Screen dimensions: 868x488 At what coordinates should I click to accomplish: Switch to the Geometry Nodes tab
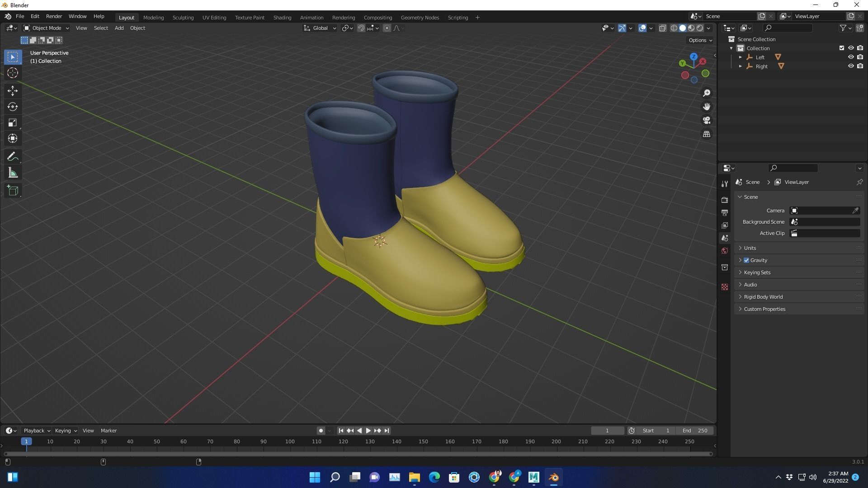click(x=420, y=18)
